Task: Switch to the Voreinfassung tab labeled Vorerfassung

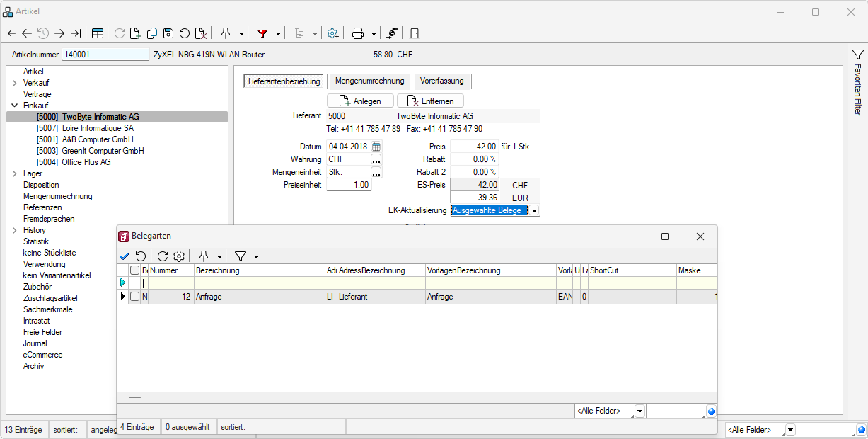Action: [x=441, y=81]
